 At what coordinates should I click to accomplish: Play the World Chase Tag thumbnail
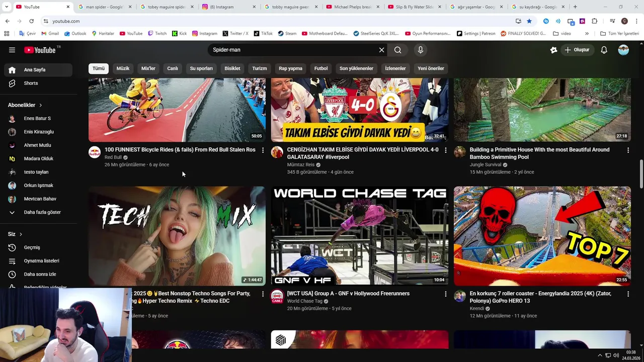click(x=360, y=236)
